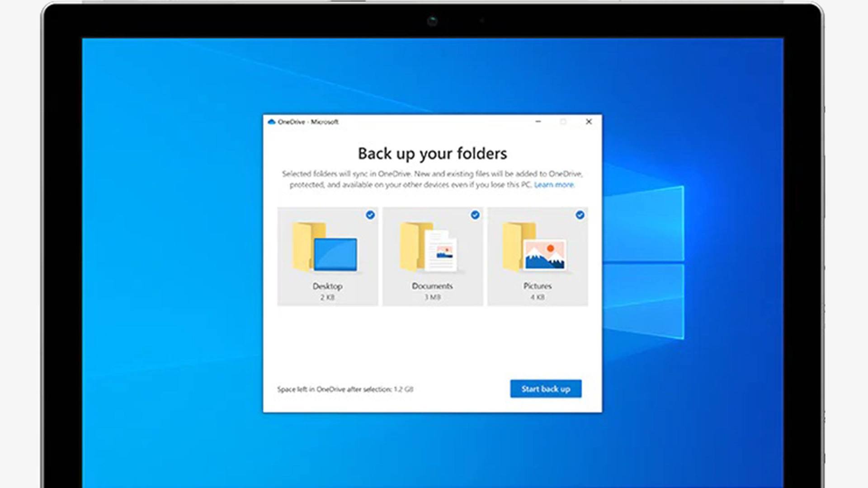Click the "Back up your folders" heading
The height and width of the screenshot is (488, 868).
[x=432, y=154]
